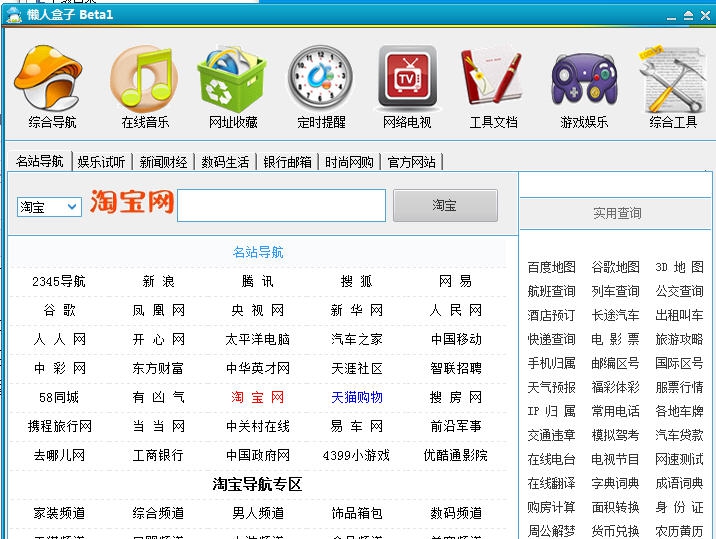The image size is (716, 539).
Task: Open 在线翻译 online translation
Action: pos(551,483)
